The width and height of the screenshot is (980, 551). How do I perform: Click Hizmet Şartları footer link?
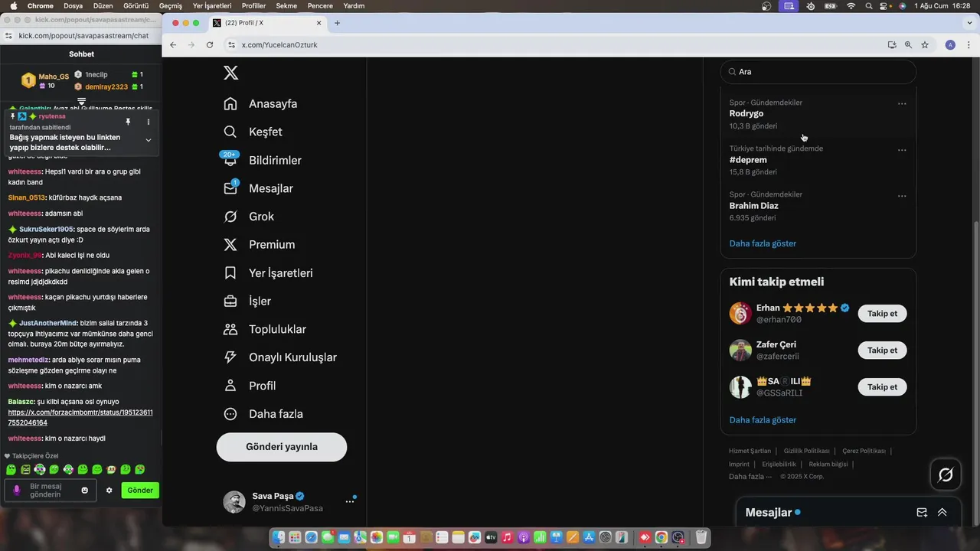click(750, 451)
